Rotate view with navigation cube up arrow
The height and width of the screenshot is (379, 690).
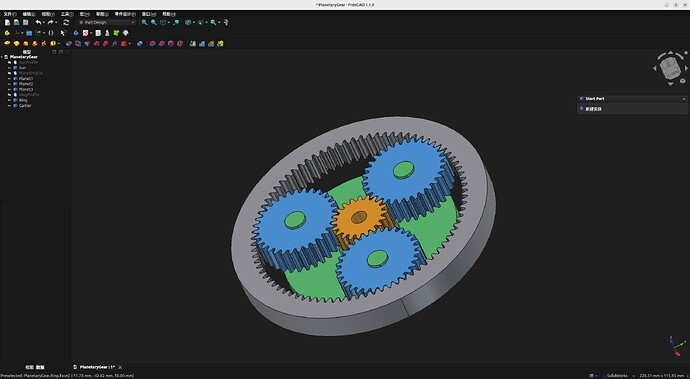671,52
